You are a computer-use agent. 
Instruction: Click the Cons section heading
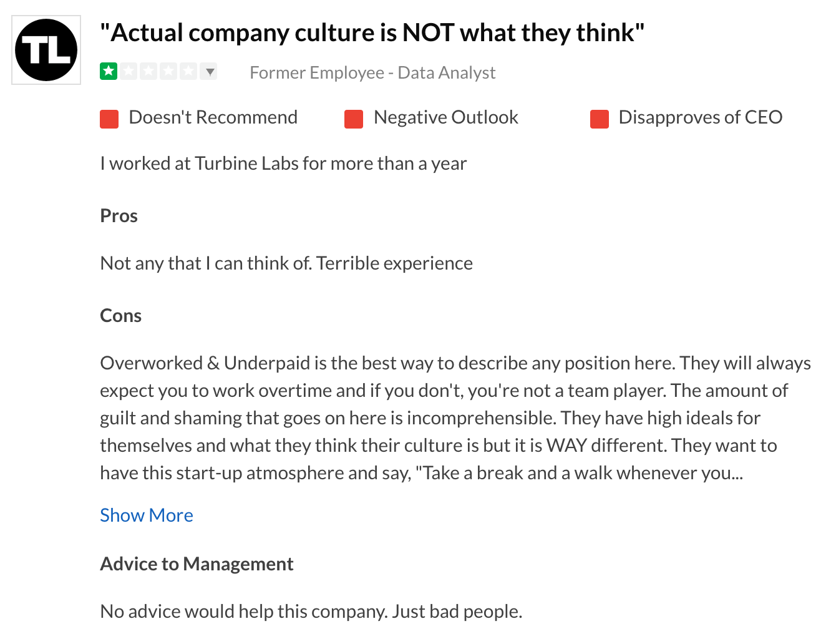120,316
